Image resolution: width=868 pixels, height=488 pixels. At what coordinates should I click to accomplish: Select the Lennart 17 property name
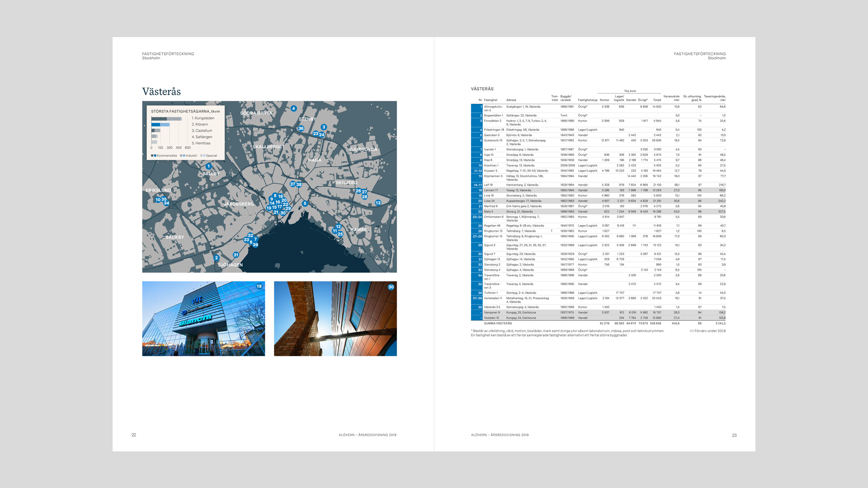pyautogui.click(x=491, y=190)
